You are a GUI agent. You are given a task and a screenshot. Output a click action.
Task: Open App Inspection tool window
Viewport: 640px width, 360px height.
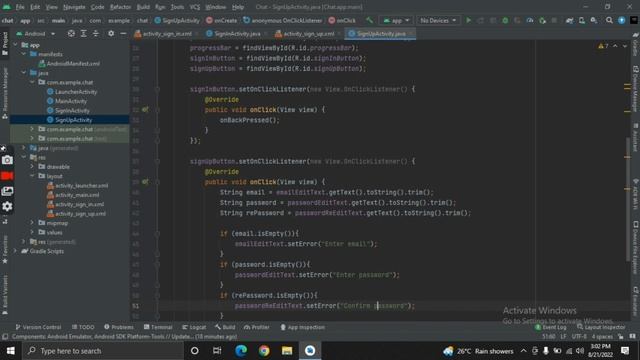pyautogui.click(x=302, y=327)
